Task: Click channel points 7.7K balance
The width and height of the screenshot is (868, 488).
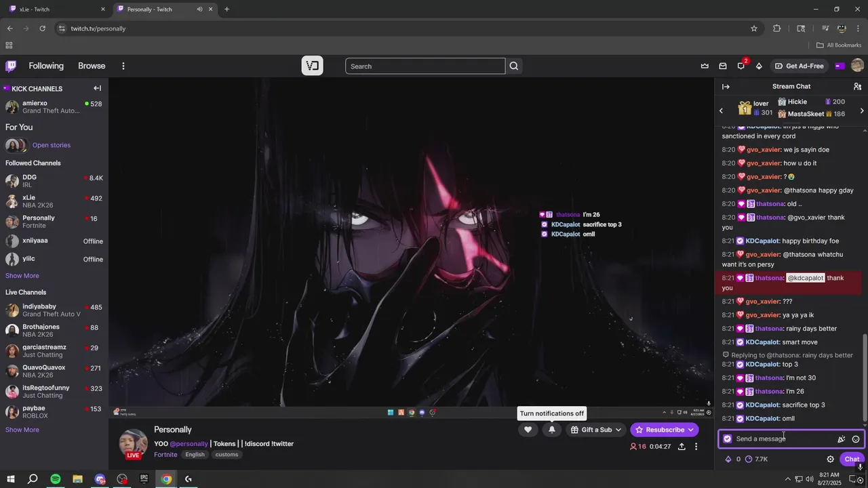Action: (756, 459)
